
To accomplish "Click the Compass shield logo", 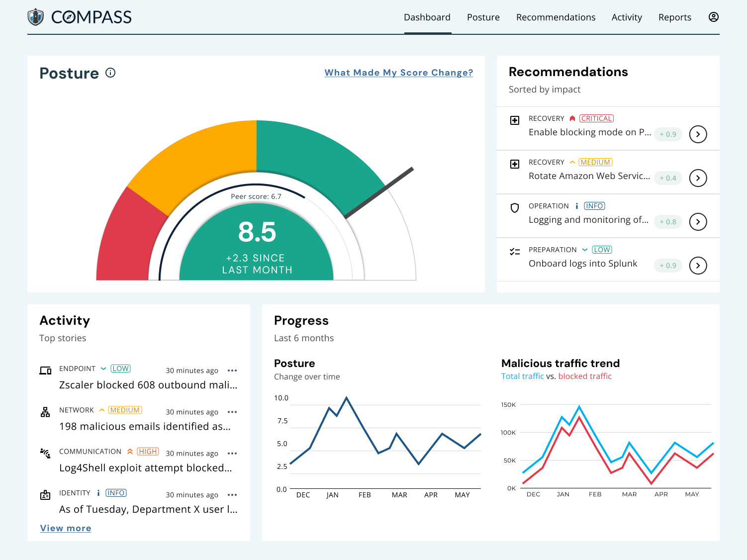I will [x=35, y=17].
